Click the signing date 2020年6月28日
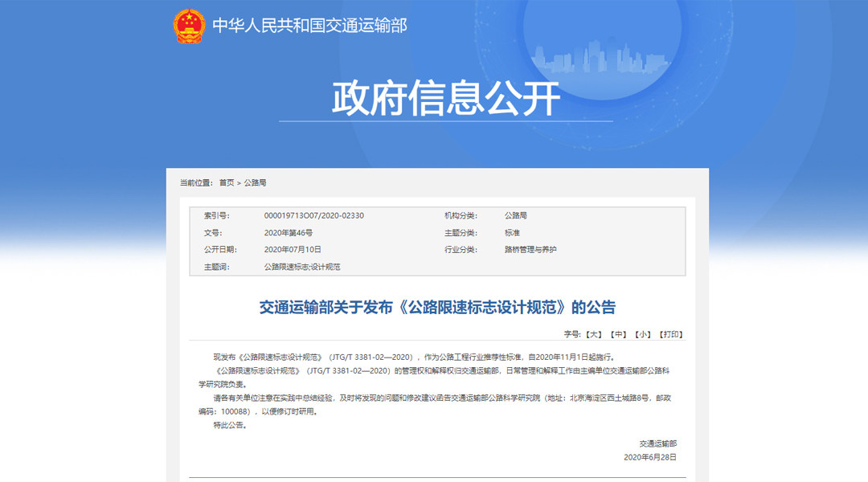The image size is (868, 482). (650, 457)
